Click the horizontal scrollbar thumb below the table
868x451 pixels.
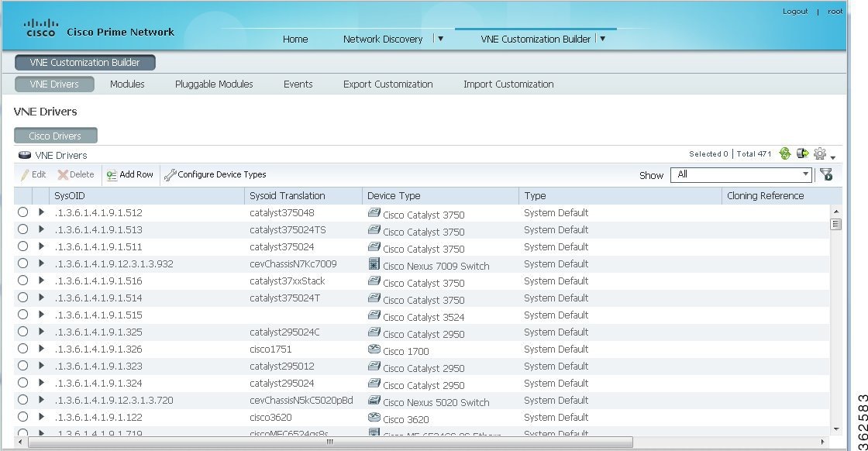330,442
